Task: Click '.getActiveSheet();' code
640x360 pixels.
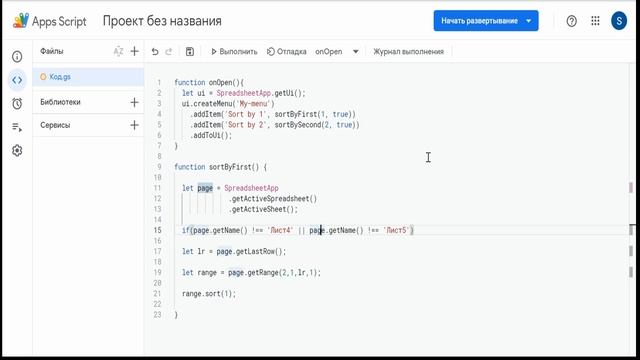Action: (x=263, y=209)
